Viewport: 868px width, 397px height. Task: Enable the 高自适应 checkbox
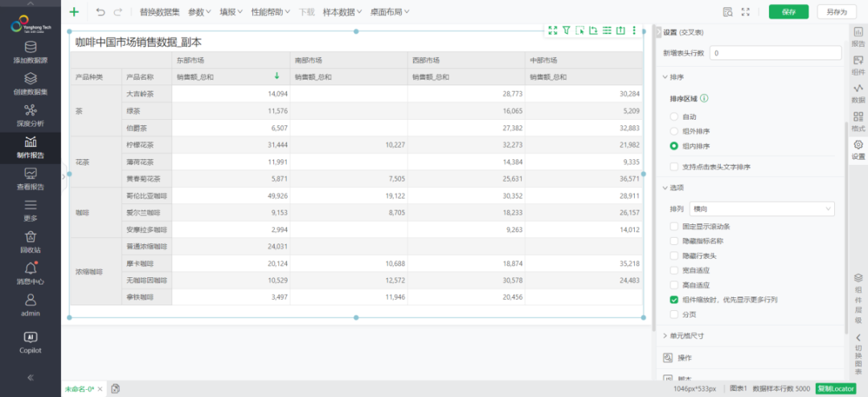[x=674, y=285]
